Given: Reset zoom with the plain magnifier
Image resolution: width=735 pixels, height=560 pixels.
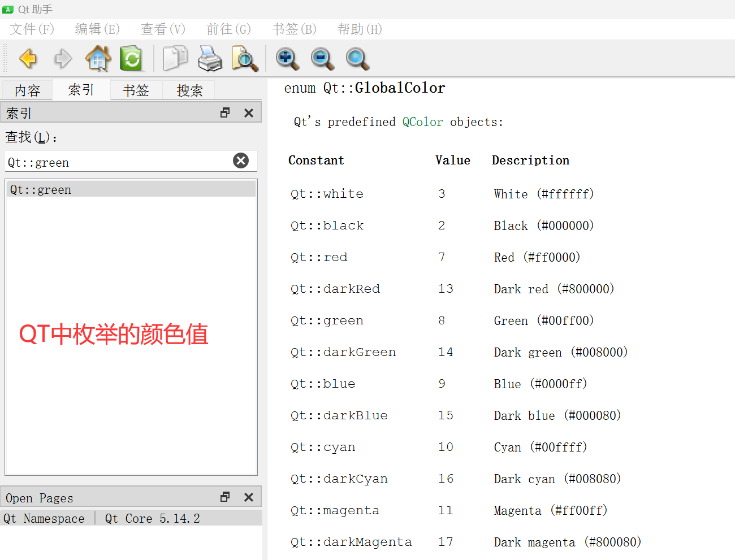Looking at the screenshot, I should (357, 58).
